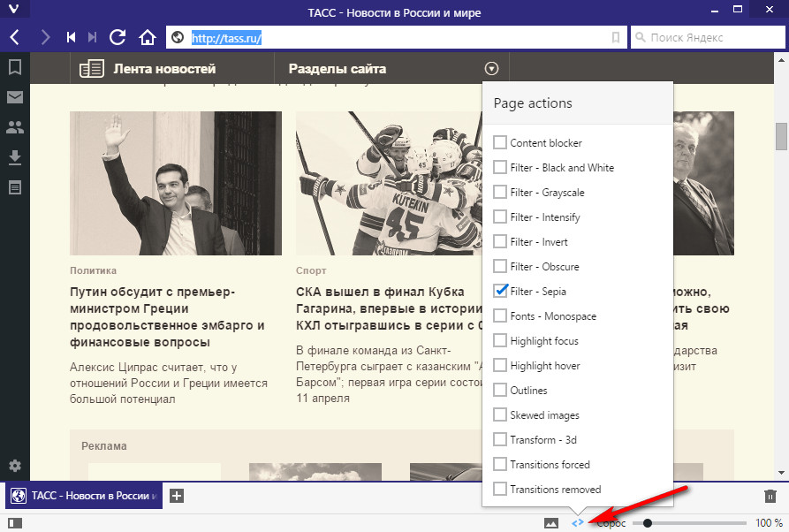
Task: Click the Page actions code-brackets icon
Action: click(x=578, y=523)
